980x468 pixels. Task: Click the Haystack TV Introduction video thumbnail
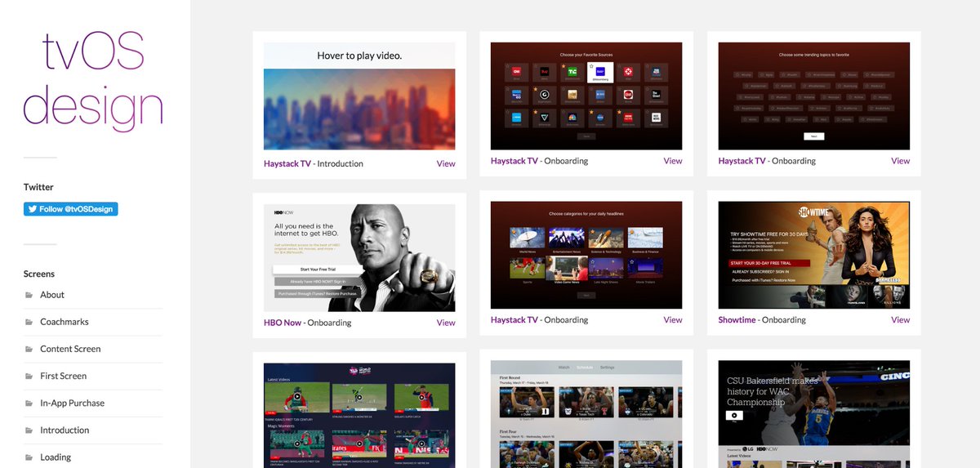coord(359,96)
